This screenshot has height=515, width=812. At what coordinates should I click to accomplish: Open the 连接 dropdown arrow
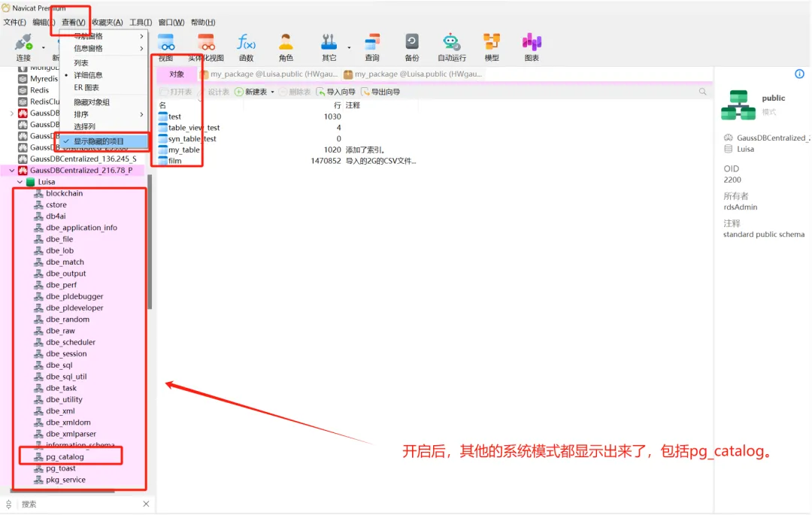43,47
